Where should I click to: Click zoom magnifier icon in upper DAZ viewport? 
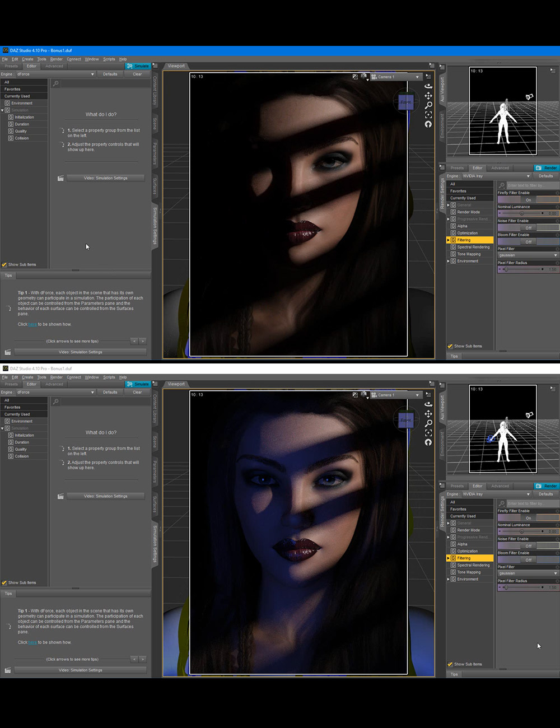pyautogui.click(x=428, y=105)
